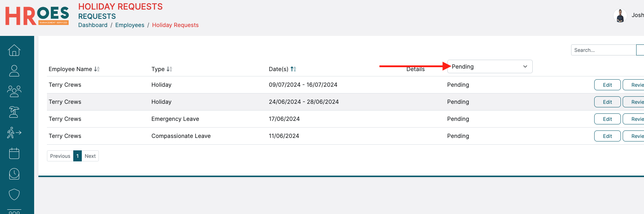Expand the Pending status filter dropdown
This screenshot has width=644, height=214.
[490, 66]
